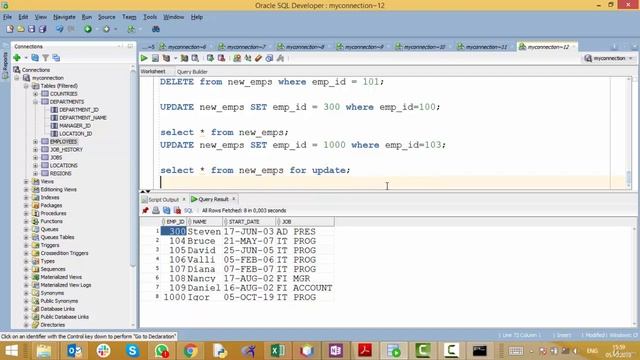
Task: Click green plus New Connection icon
Action: point(17,58)
